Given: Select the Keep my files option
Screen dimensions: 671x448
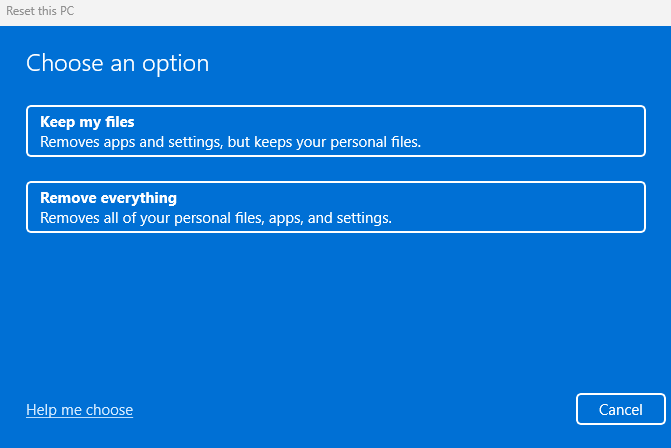Looking at the screenshot, I should 335,131.
